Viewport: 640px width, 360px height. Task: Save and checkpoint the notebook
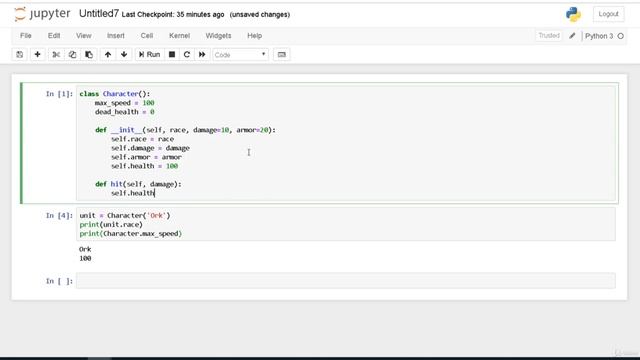[x=20, y=54]
